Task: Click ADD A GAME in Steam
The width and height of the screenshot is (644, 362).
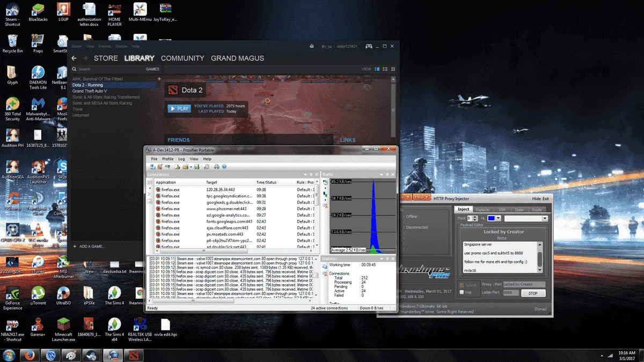Action: [89, 246]
